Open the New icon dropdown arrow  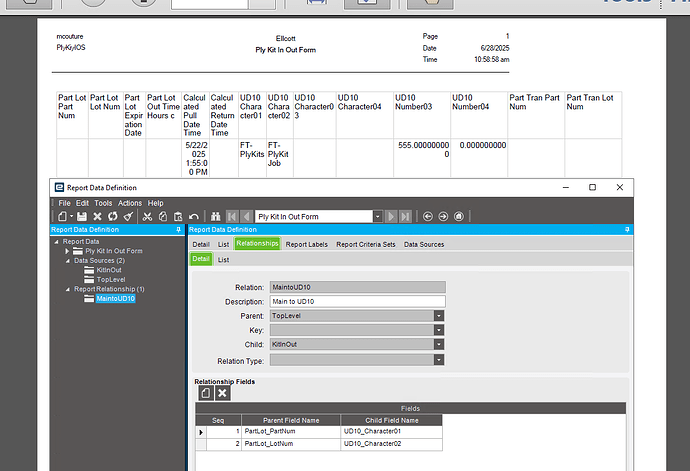[x=71, y=216]
